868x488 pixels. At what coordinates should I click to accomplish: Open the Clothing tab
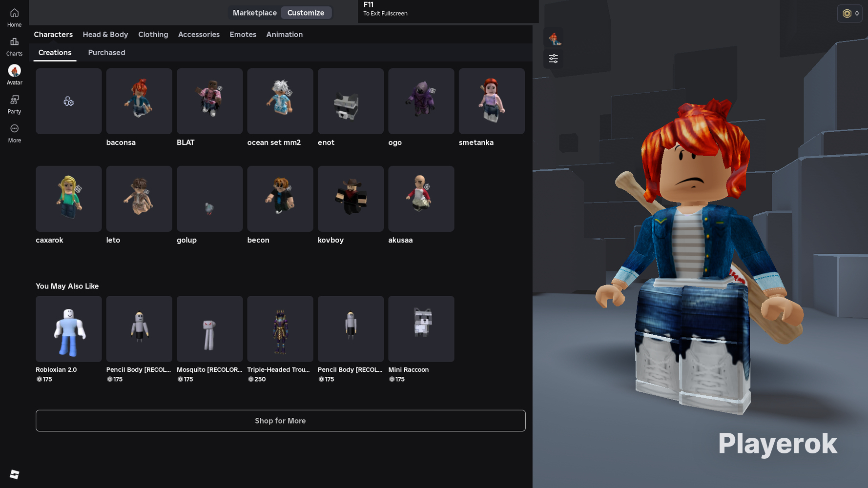[153, 35]
